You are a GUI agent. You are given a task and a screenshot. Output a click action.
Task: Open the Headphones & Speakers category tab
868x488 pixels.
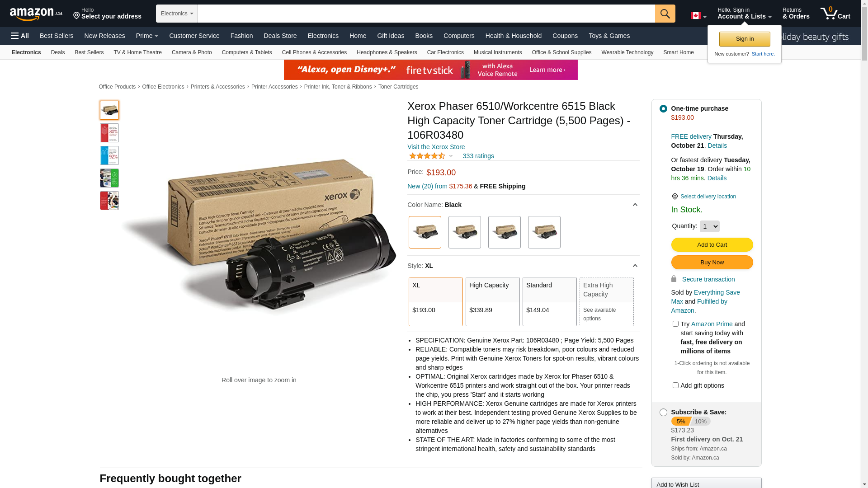[x=387, y=52]
